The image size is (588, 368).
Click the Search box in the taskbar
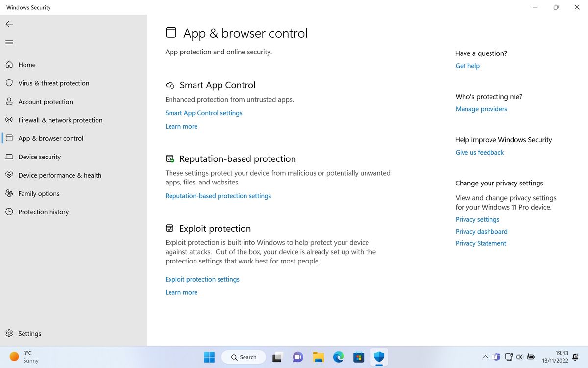click(244, 357)
